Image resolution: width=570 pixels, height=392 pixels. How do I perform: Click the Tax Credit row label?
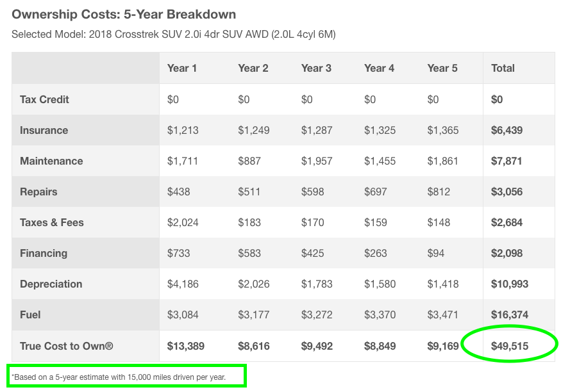[x=44, y=99]
